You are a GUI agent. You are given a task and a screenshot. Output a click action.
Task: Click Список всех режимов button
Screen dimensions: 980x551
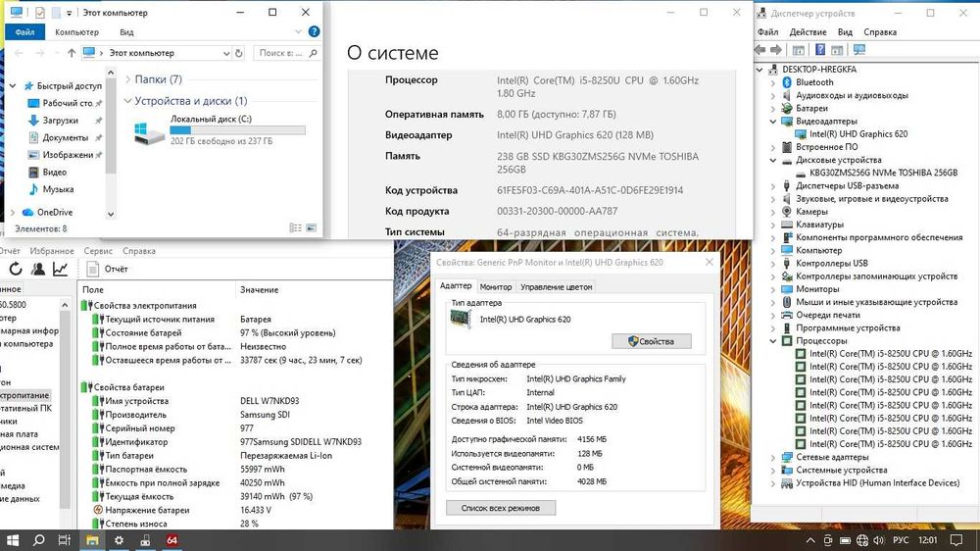(x=501, y=508)
